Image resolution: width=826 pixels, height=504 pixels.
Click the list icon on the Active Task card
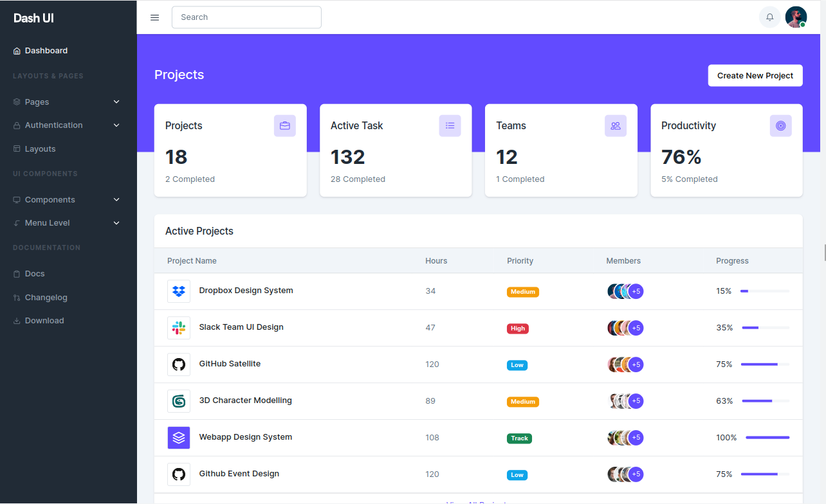(x=450, y=125)
